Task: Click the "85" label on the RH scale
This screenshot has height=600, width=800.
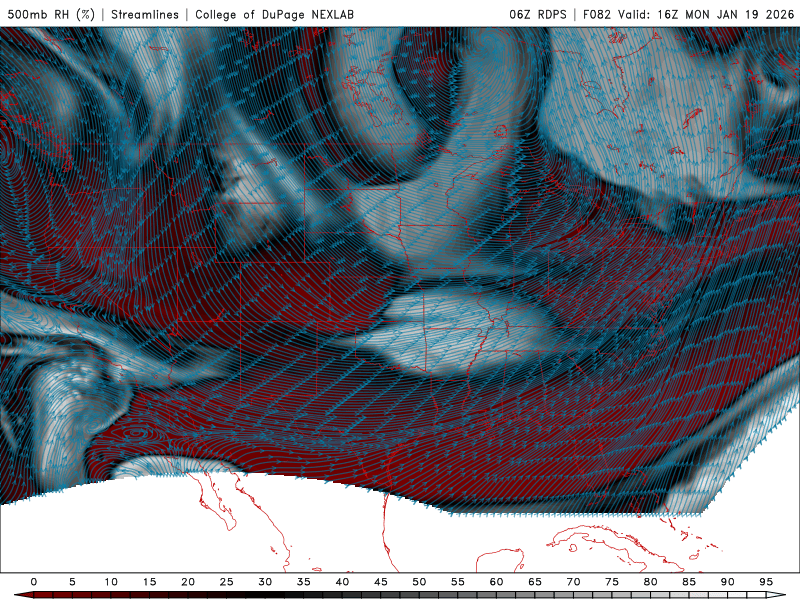Action: 689,582
